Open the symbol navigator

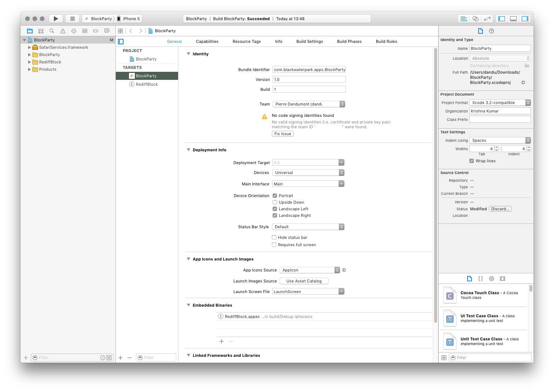[41, 31]
